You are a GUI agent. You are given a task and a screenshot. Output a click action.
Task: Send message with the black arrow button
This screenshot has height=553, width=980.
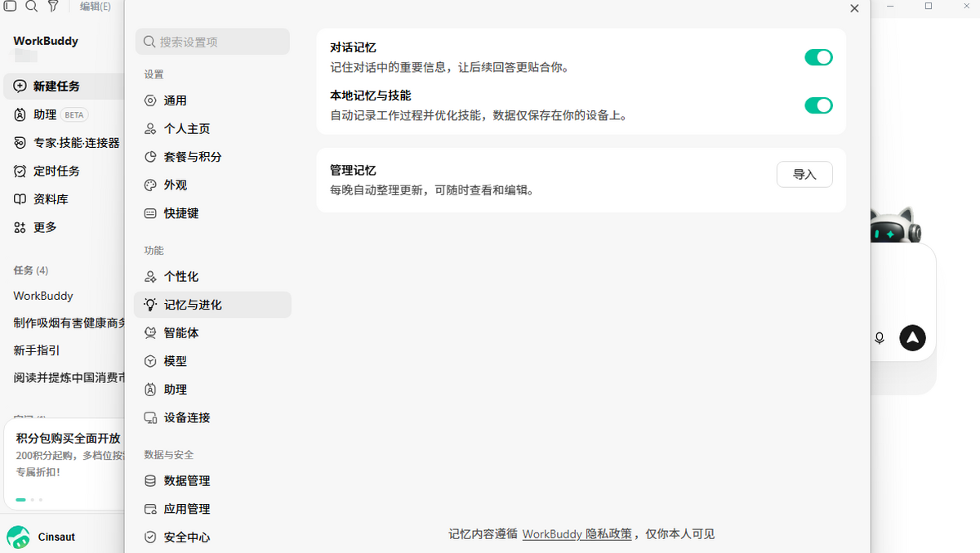912,337
